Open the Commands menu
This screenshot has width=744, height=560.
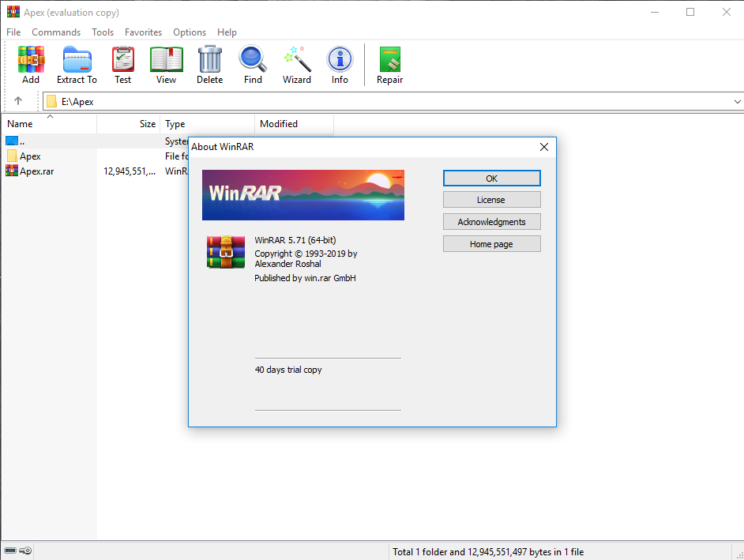(56, 32)
